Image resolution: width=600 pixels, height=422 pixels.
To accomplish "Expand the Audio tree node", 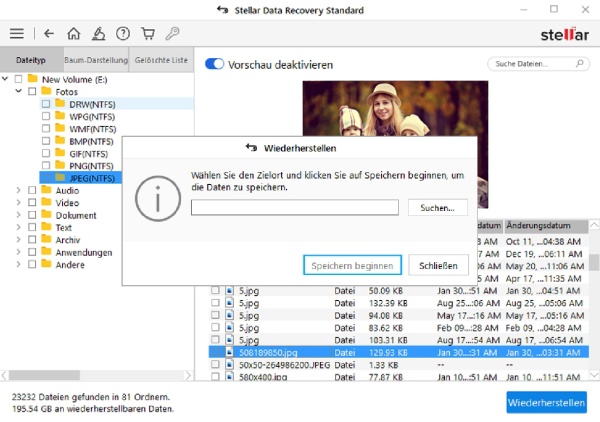I will [18, 190].
